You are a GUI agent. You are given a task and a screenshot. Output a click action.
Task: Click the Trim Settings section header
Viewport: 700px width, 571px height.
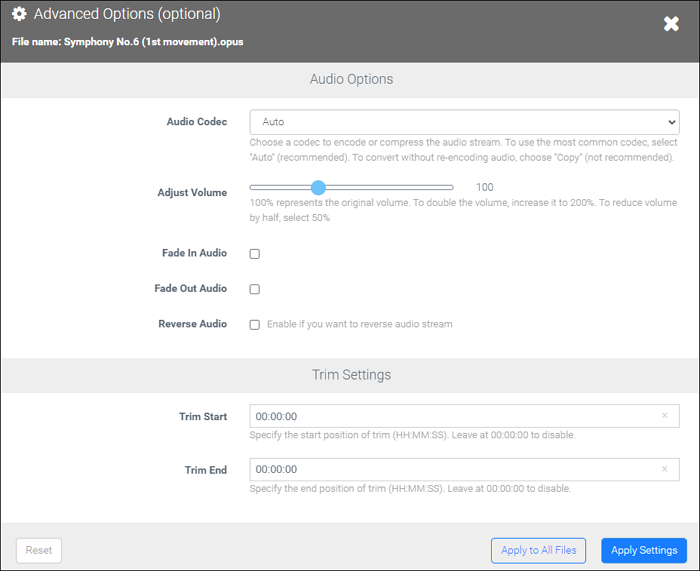click(351, 375)
